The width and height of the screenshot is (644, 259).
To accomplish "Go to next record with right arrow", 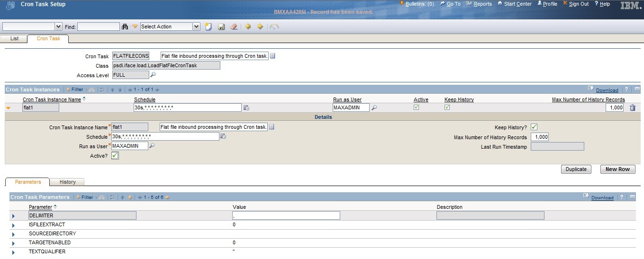I will pos(260,27).
